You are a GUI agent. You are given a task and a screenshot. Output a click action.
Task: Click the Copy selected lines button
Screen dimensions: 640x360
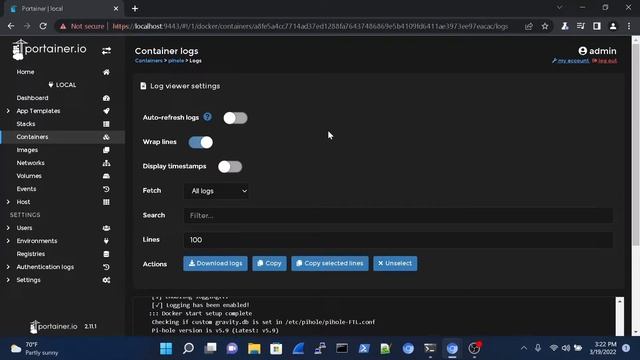(330, 264)
